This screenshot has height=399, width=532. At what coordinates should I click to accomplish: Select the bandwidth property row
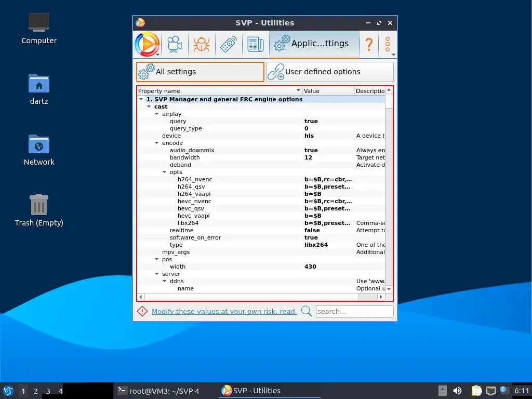pos(261,157)
